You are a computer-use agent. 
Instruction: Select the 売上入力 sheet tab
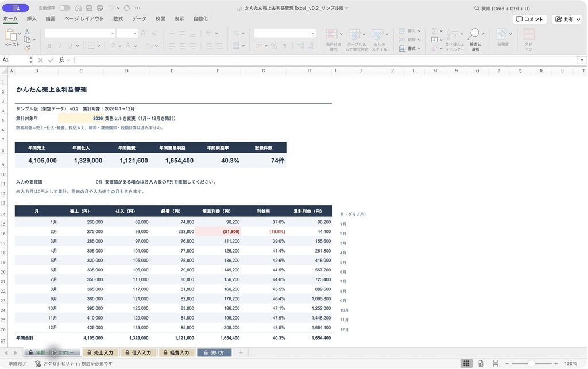(x=100, y=352)
